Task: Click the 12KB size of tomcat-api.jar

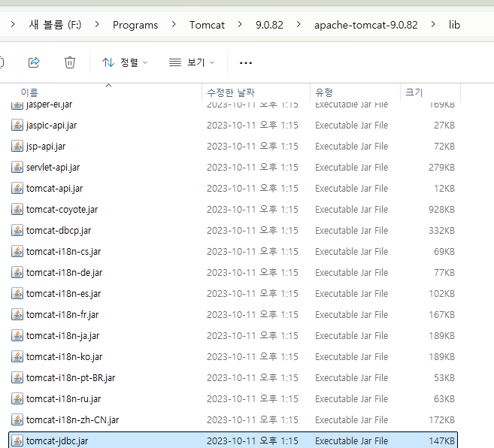Action: 444,189
